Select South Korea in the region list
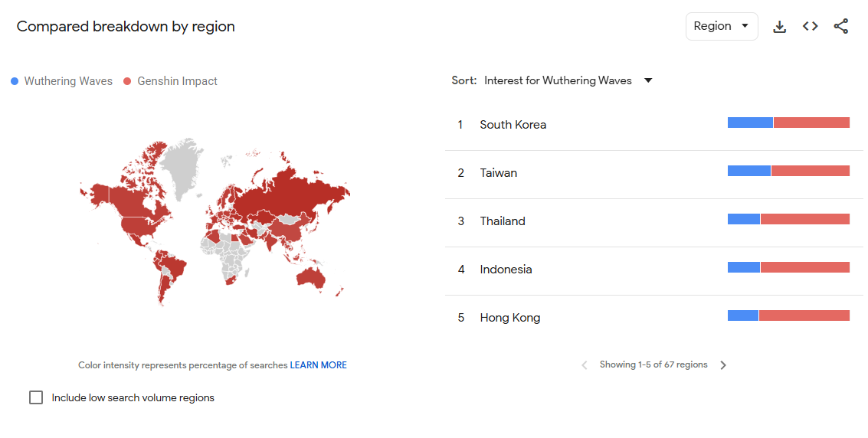Viewport: 868px width, 438px height. click(x=513, y=125)
